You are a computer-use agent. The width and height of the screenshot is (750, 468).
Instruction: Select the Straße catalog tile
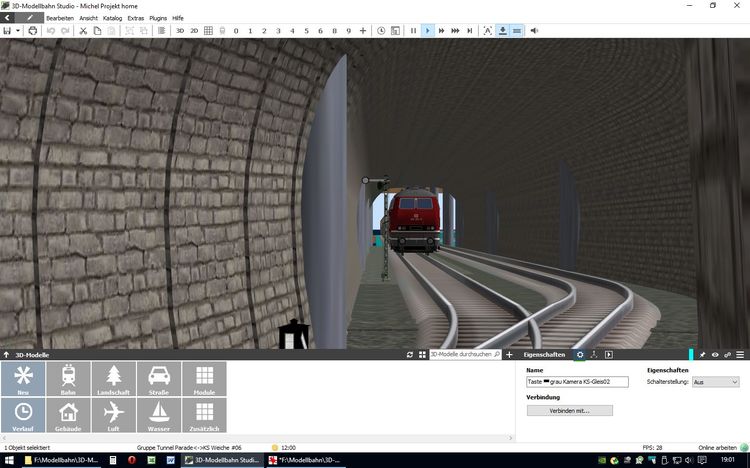pos(158,379)
